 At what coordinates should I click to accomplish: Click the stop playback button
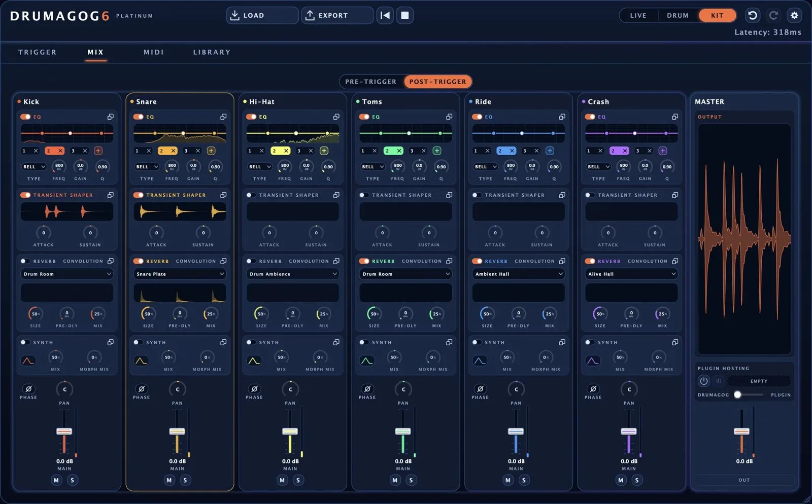click(x=405, y=15)
